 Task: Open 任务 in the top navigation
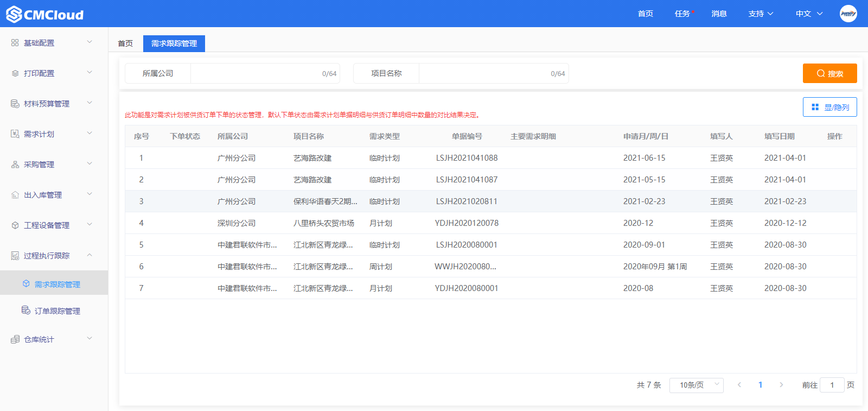pyautogui.click(x=682, y=14)
